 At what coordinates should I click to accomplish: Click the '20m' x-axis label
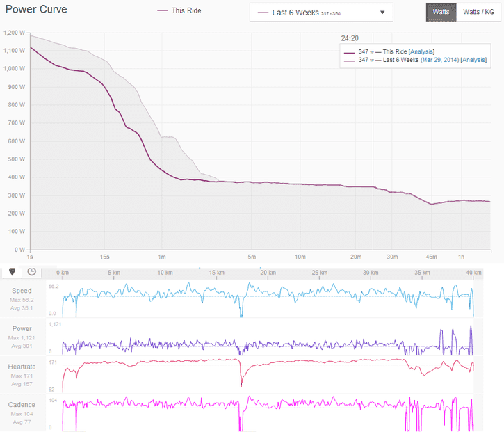click(356, 257)
